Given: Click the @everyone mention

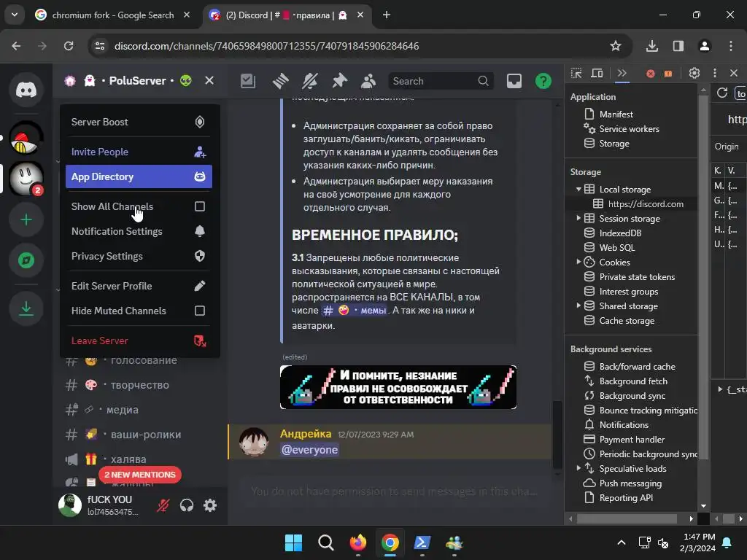Looking at the screenshot, I should pyautogui.click(x=309, y=449).
